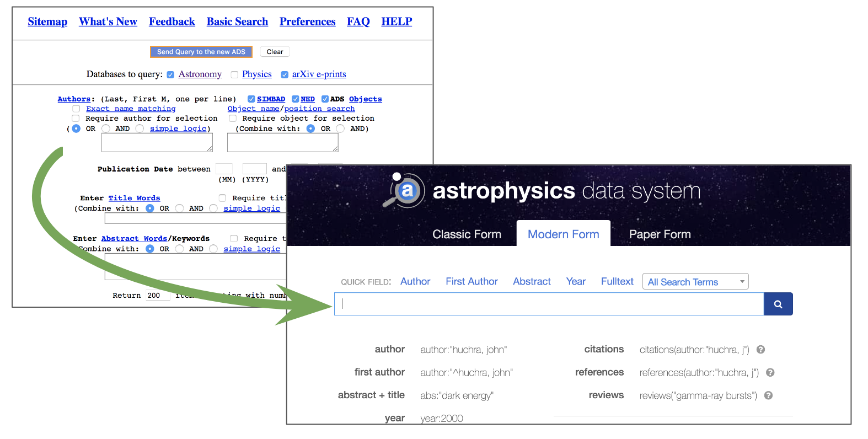Viewport: 868px width, 439px height.
Task: Click help icon next to reviews example
Action: tap(768, 395)
